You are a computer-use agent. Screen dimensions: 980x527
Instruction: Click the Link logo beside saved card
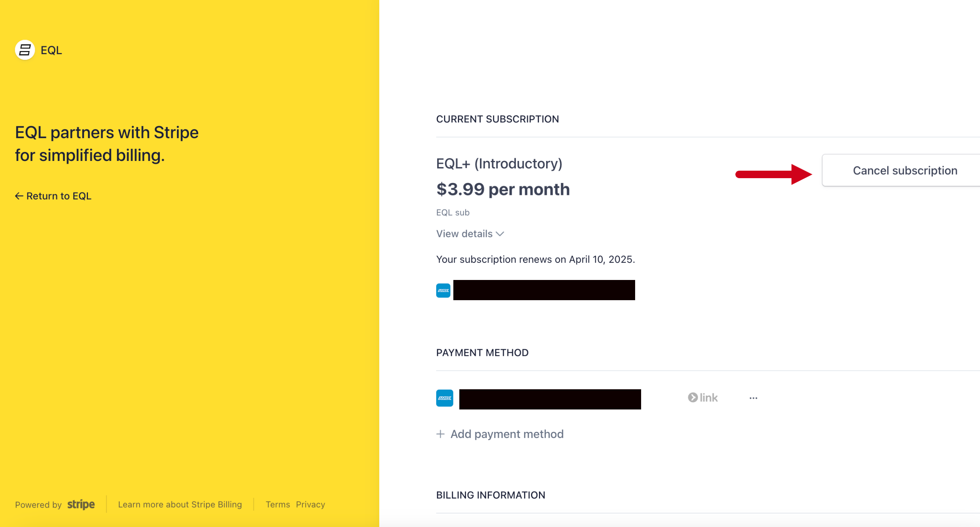(702, 397)
